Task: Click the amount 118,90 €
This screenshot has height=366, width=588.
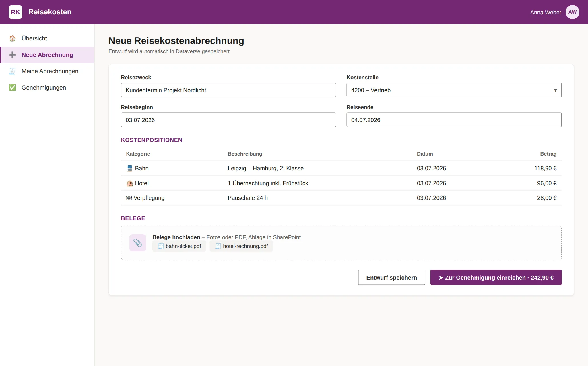Action: [x=545, y=168]
